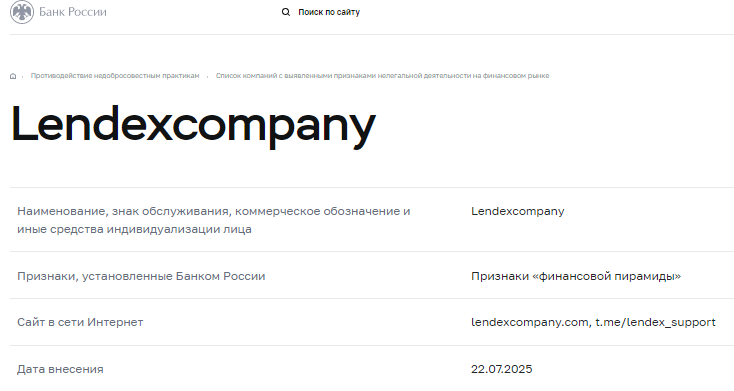Focus the "Поиск по сайту" search field
This screenshot has height=391, width=734.
pos(329,12)
